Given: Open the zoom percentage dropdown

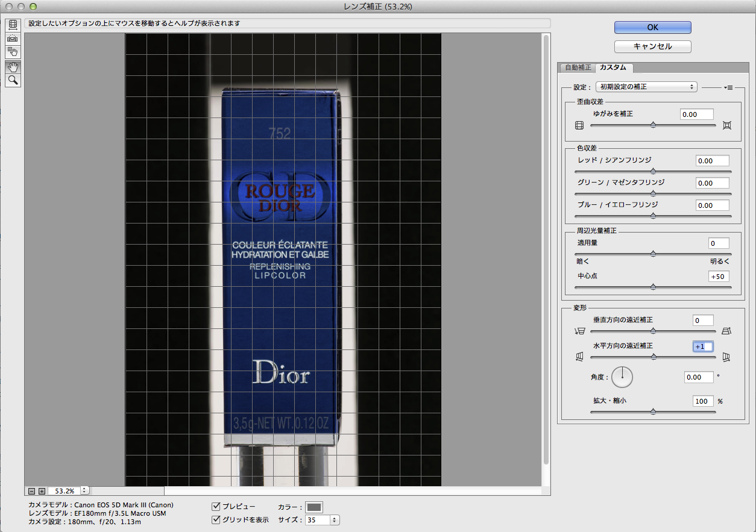Looking at the screenshot, I should (84, 491).
